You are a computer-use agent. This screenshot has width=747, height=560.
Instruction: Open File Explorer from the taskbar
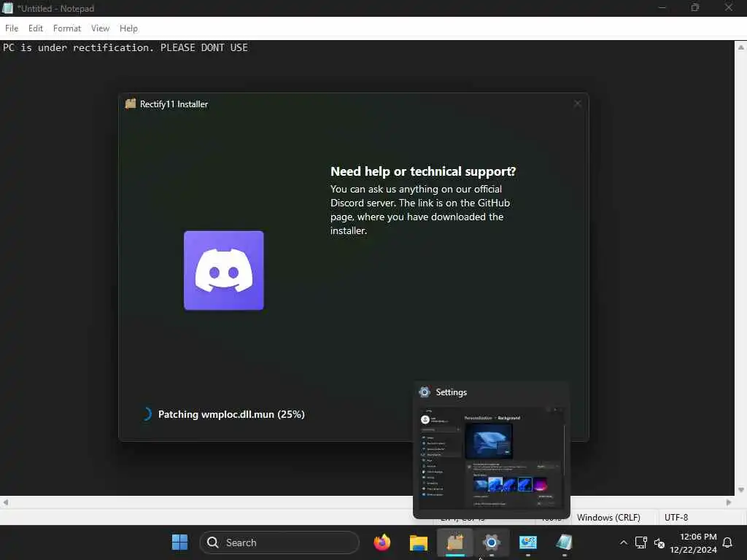418,542
